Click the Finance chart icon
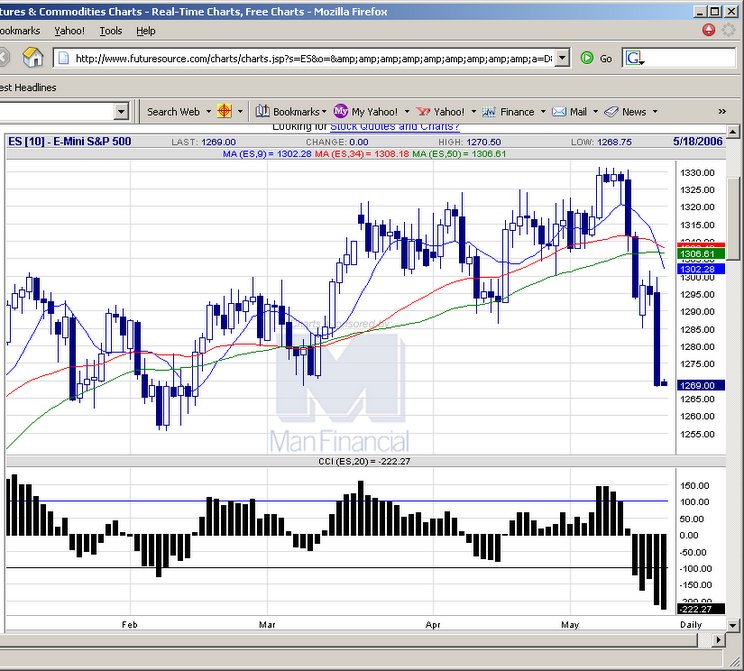The image size is (744, 671). [x=489, y=112]
